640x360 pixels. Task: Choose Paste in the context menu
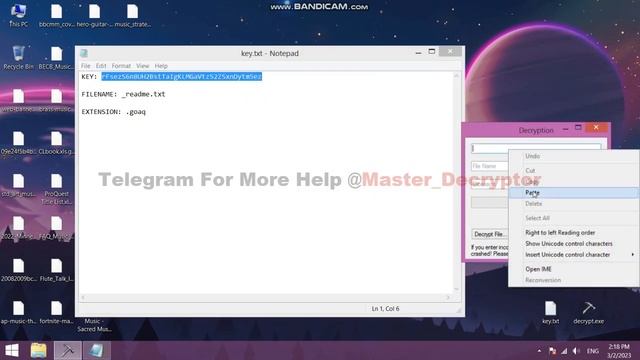point(573,192)
